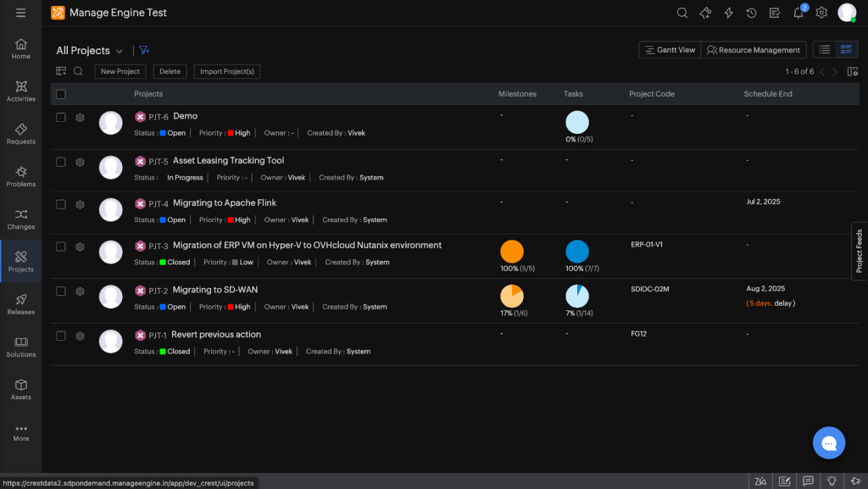This screenshot has width=868, height=489.
Task: Check the box for PJT-6 Demo
Action: pos(61,117)
